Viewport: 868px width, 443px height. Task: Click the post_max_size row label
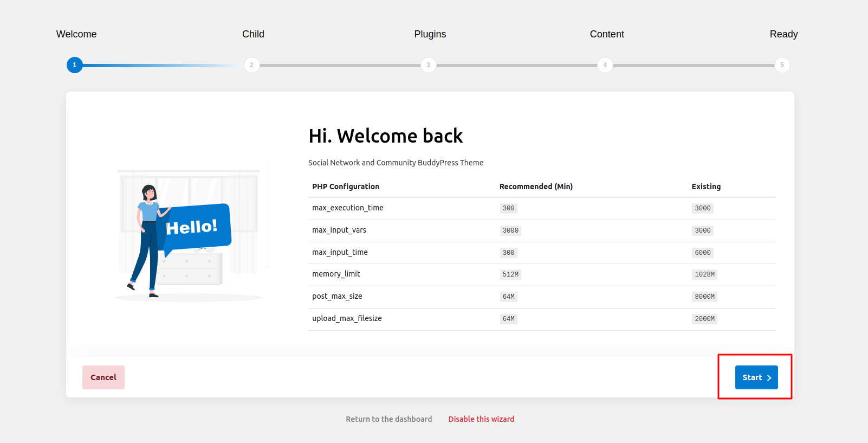(337, 297)
